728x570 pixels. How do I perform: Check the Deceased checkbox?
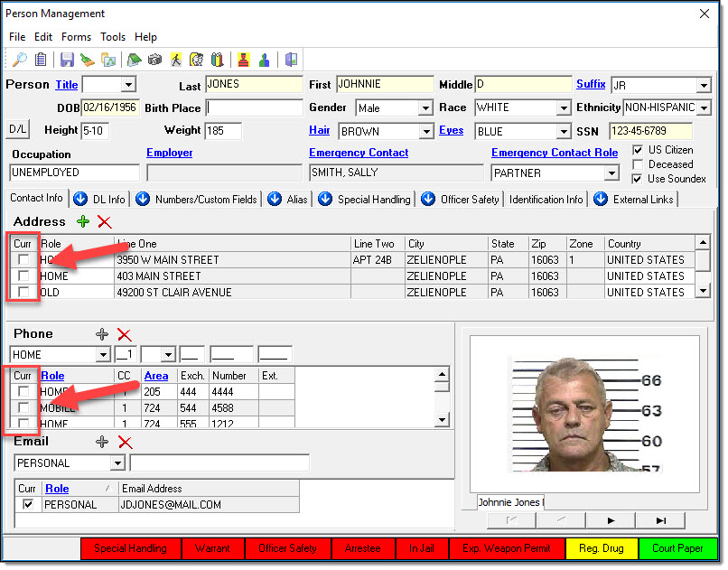point(639,164)
